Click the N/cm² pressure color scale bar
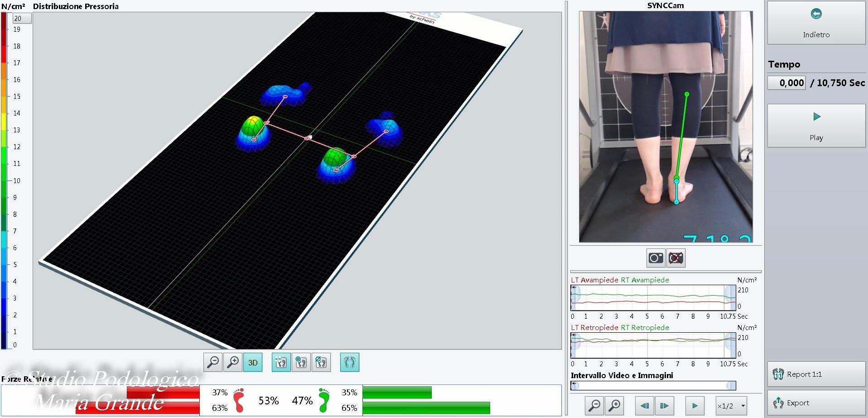This screenshot has width=868, height=418. click(x=4, y=181)
